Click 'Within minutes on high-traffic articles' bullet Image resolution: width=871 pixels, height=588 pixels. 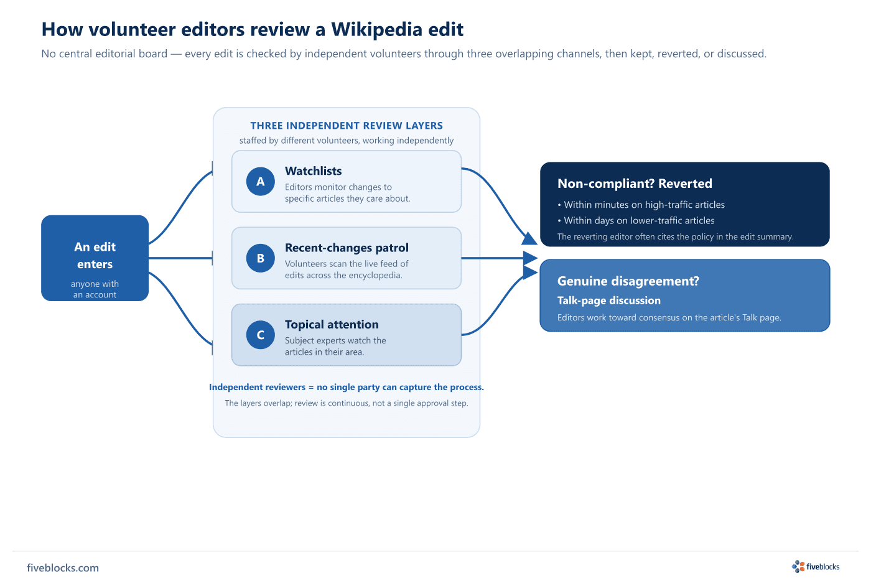point(641,205)
